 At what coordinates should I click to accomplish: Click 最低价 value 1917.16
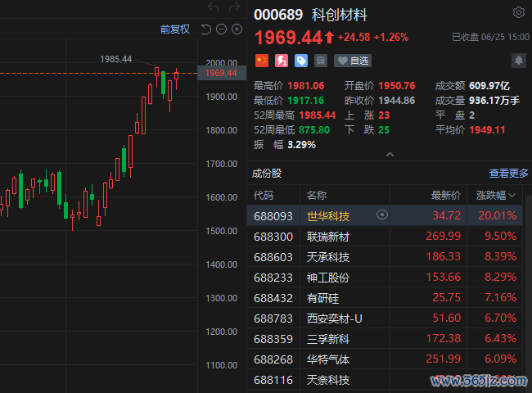[x=306, y=101]
